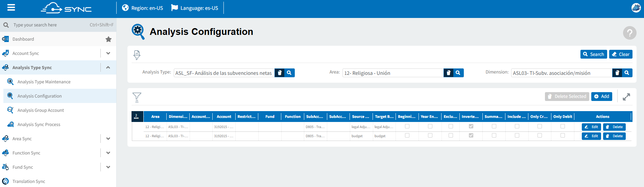The image size is (644, 187).
Task: Toggle Beginning checkbox in legal Adju row
Action: pos(407,126)
